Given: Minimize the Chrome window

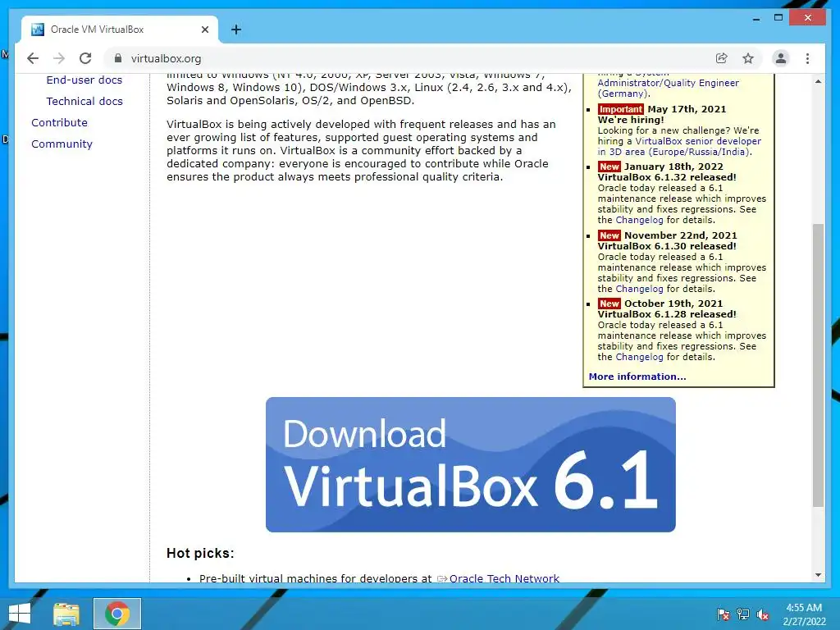Looking at the screenshot, I should pyautogui.click(x=756, y=18).
